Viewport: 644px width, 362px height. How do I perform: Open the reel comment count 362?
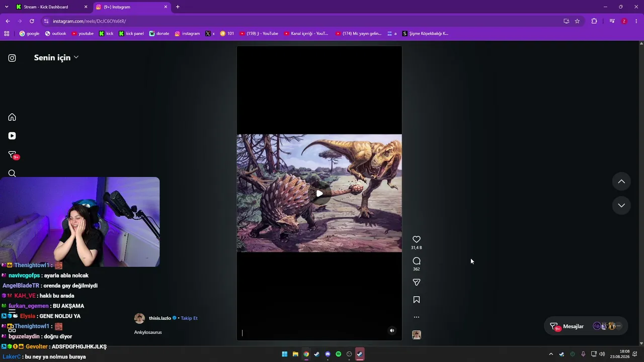click(416, 269)
